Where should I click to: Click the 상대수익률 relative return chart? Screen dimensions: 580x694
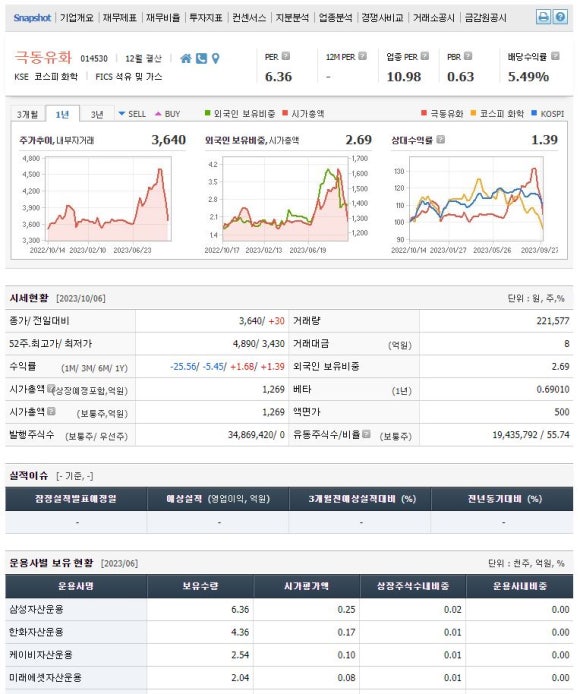tap(476, 198)
